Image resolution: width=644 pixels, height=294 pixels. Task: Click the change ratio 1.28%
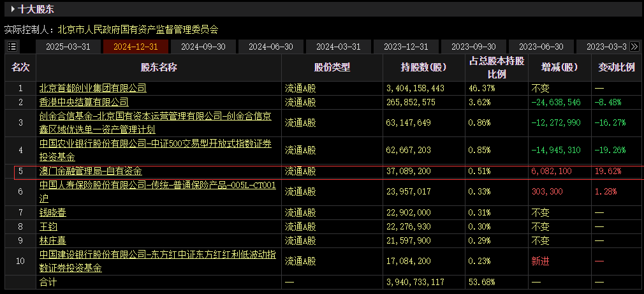click(606, 192)
